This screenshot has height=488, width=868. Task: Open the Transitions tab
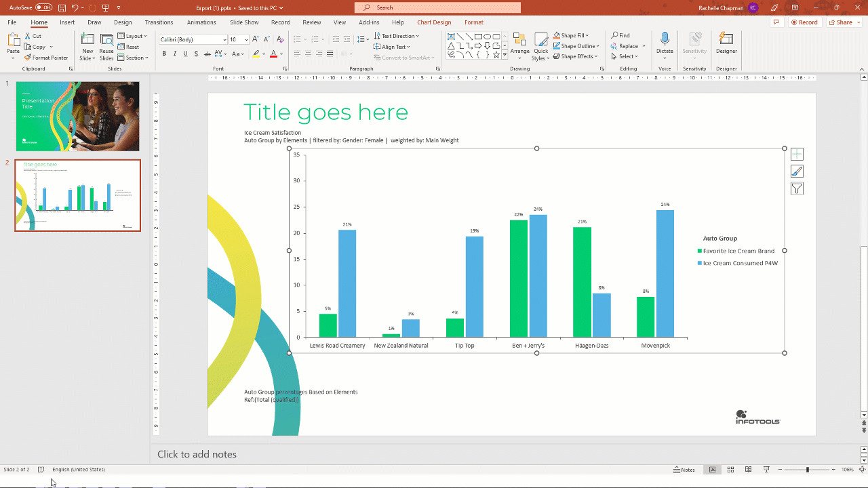(159, 22)
